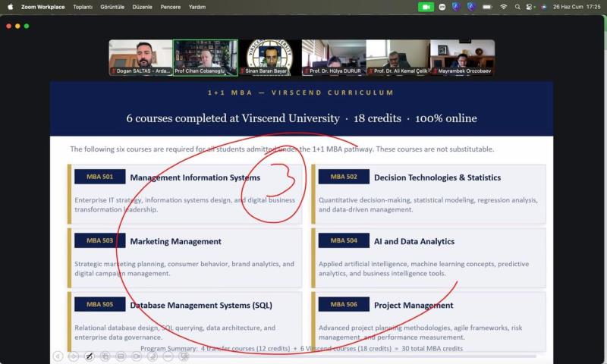Click muted mic icon on Mayrambek Orozobaev tile
607x364 pixels.
tap(435, 71)
